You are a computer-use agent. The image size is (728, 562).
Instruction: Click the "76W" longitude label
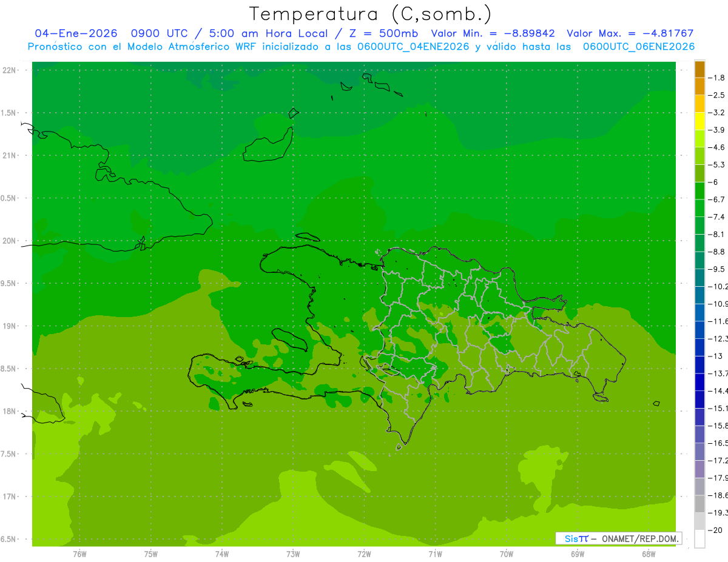(x=79, y=554)
